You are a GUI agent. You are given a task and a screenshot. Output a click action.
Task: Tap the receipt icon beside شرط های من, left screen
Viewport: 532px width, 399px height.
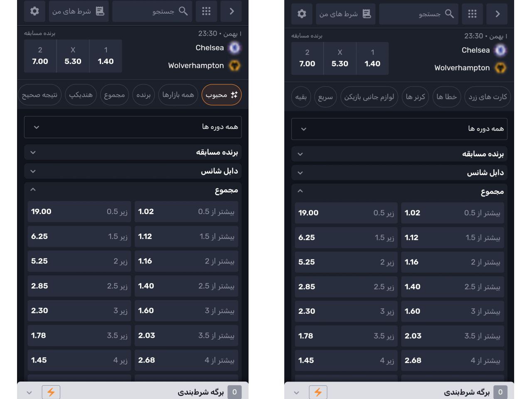coord(100,11)
